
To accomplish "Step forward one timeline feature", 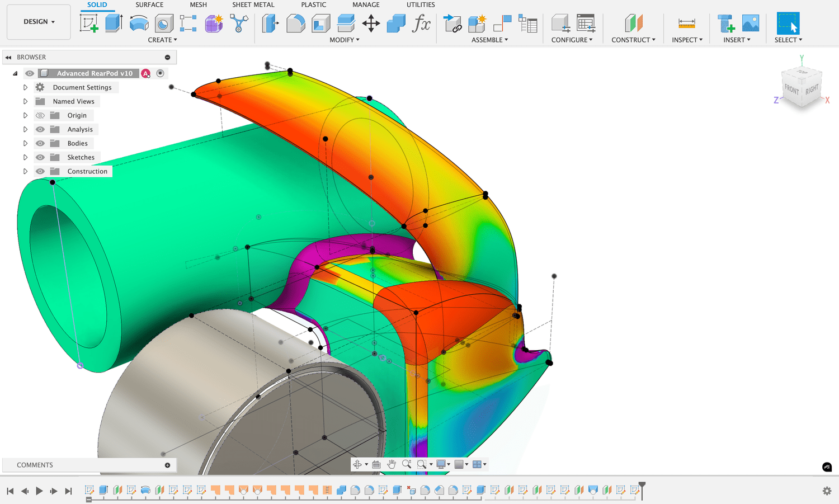I will tap(54, 491).
